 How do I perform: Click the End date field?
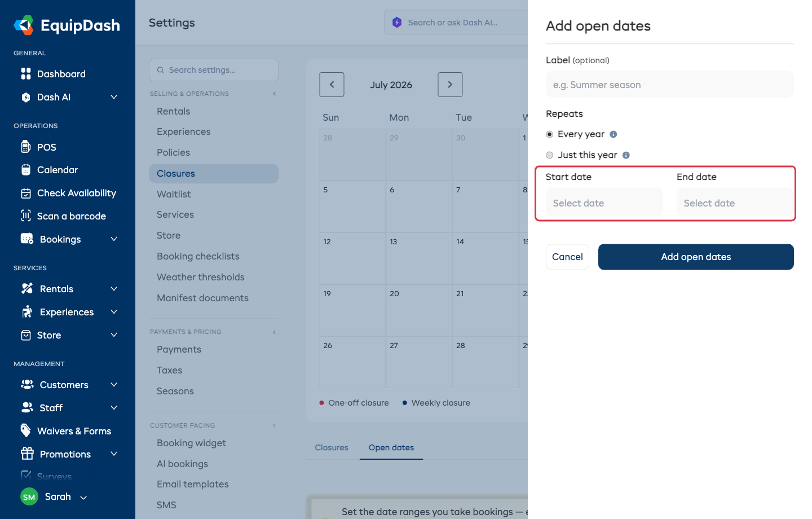tap(735, 203)
